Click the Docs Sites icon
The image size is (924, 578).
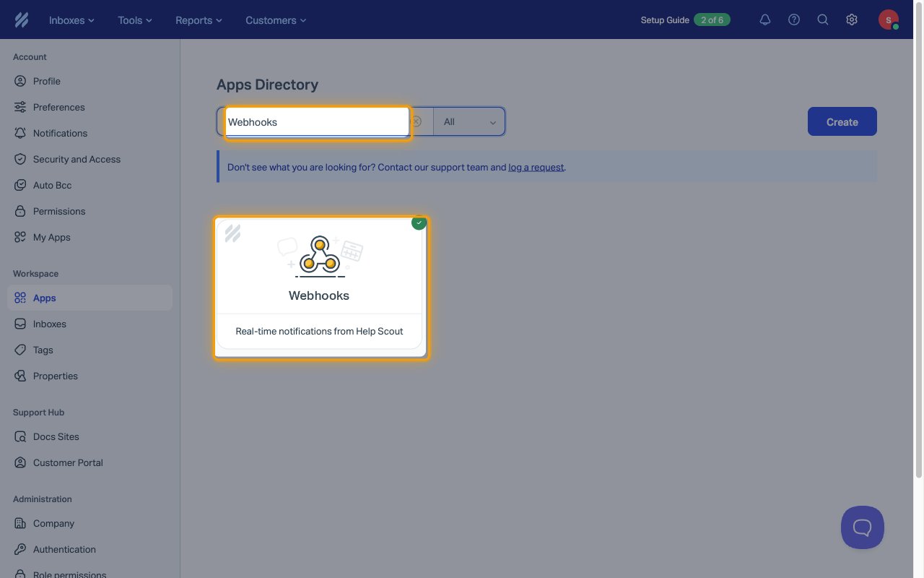tap(20, 436)
